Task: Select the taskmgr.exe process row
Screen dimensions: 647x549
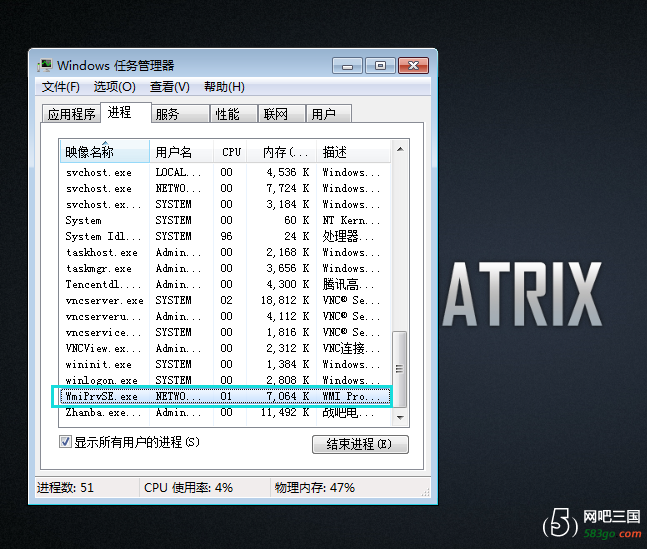Action: coord(225,268)
